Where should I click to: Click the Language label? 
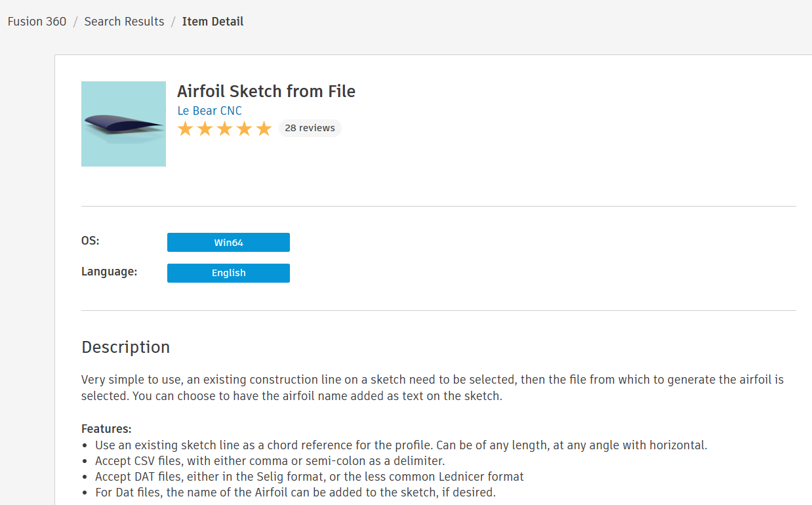click(109, 271)
